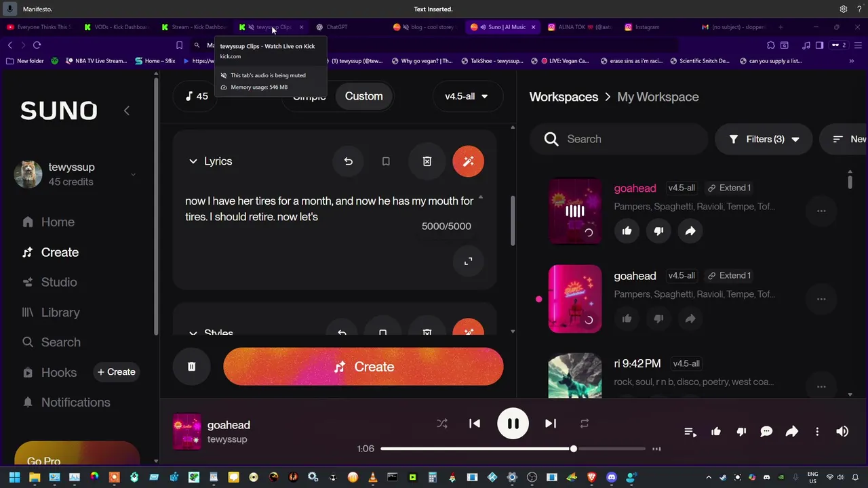Click the Extend 1 tag on second goahead
Screen dimensions: 868x488
[x=729, y=276]
